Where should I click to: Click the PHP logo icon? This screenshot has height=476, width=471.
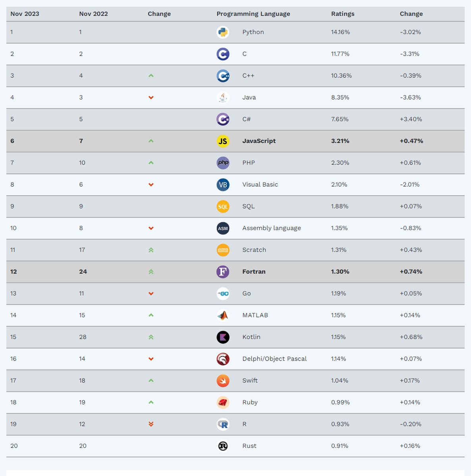(223, 163)
